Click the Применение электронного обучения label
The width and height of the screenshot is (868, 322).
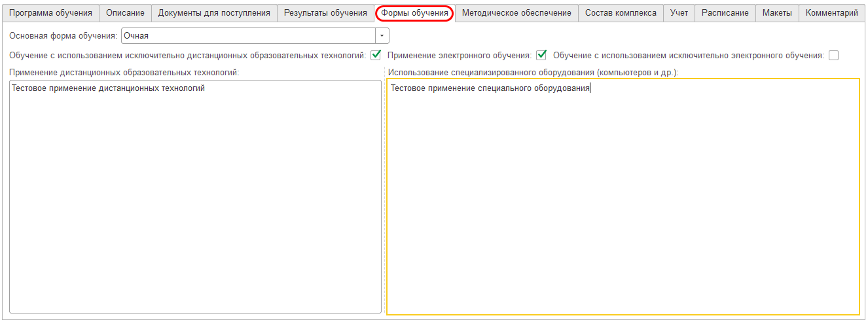[460, 56]
